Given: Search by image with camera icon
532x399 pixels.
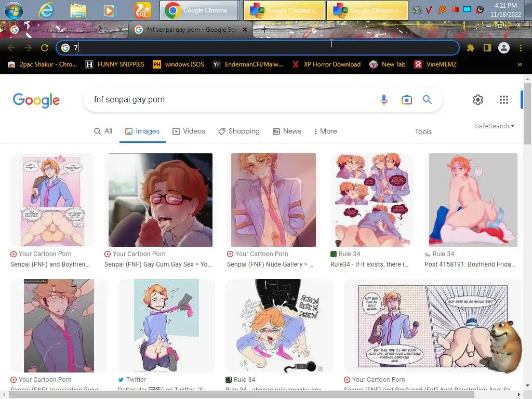Looking at the screenshot, I should pyautogui.click(x=406, y=100).
